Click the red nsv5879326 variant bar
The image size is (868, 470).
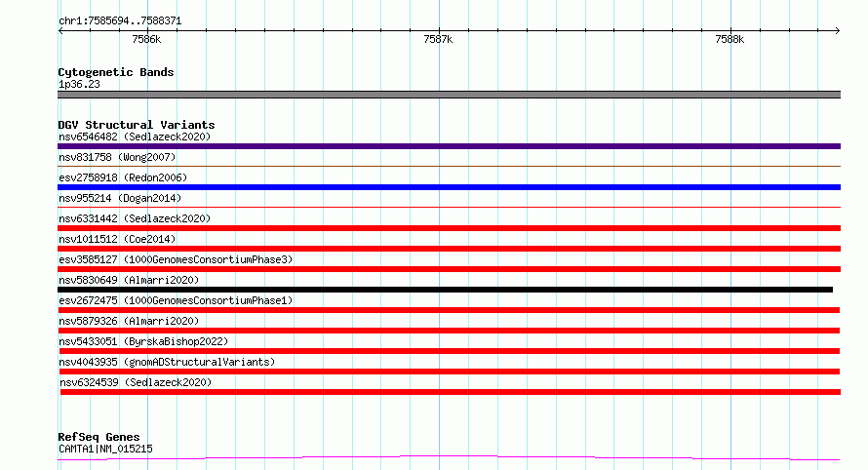point(449,331)
